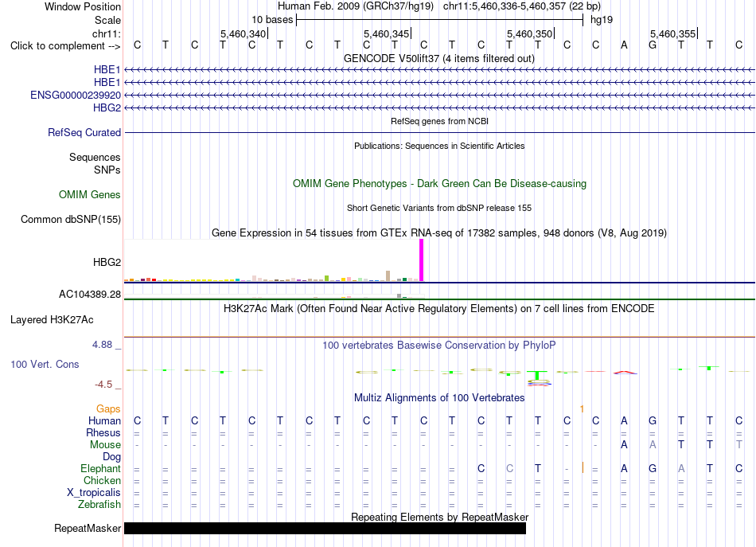This screenshot has height=547, width=756.
Task: Click the tan bar in HBG2 expression chart
Action: click(x=388, y=276)
